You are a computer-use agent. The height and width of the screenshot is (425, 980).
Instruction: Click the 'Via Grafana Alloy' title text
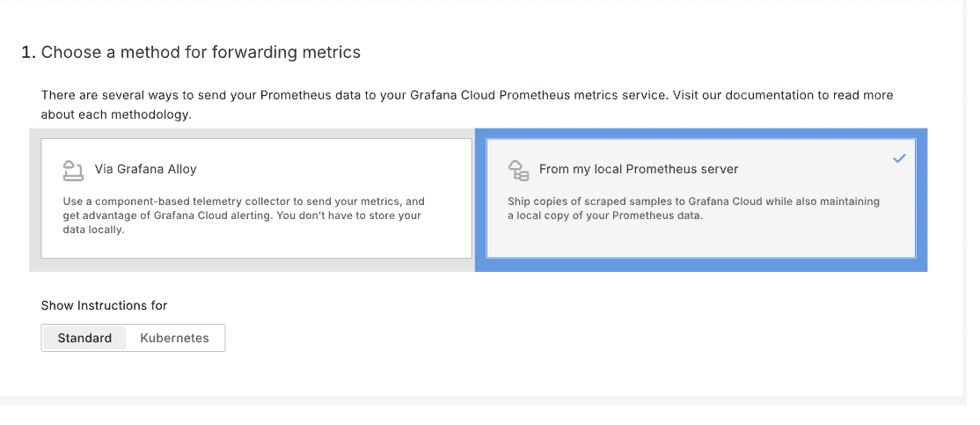(146, 169)
